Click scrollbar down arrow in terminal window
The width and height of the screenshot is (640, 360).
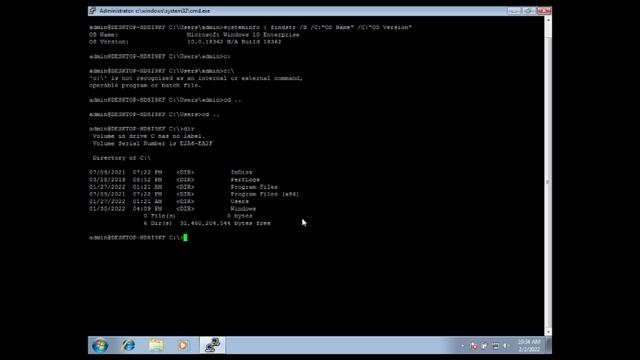548,332
